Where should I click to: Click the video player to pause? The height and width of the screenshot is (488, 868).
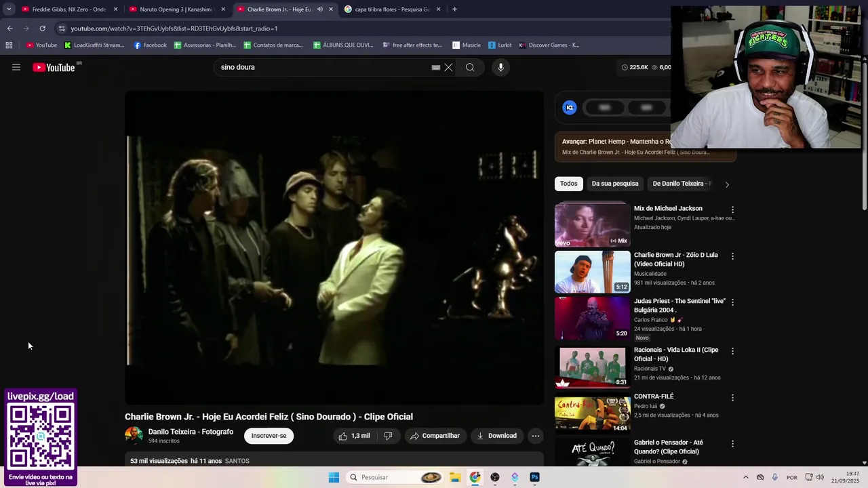click(334, 248)
